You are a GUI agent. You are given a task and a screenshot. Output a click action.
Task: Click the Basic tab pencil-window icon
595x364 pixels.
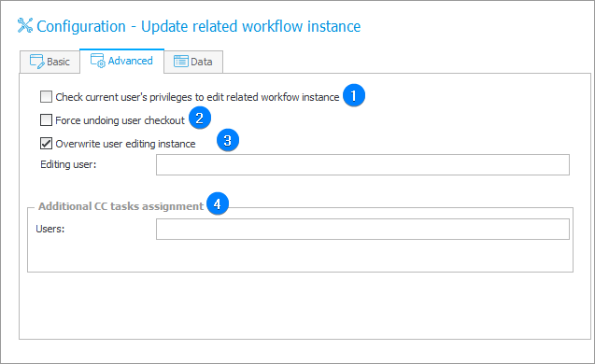point(37,62)
